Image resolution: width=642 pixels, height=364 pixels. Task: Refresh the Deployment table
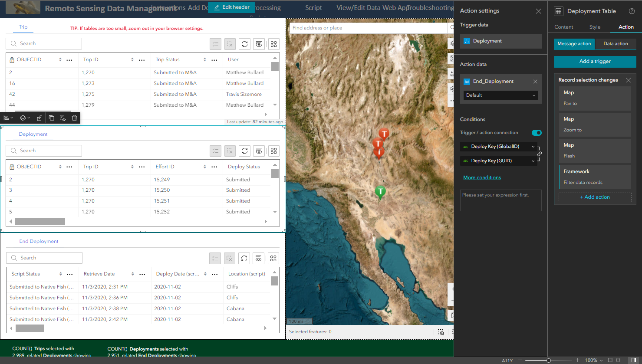coord(245,151)
